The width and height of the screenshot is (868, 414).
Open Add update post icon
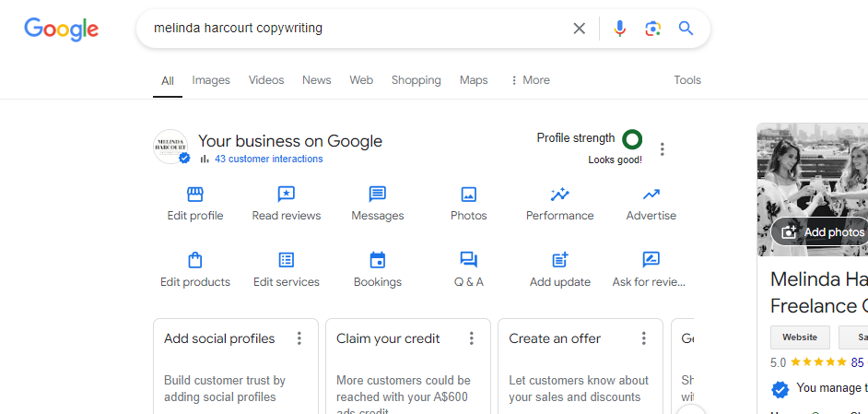point(560,260)
